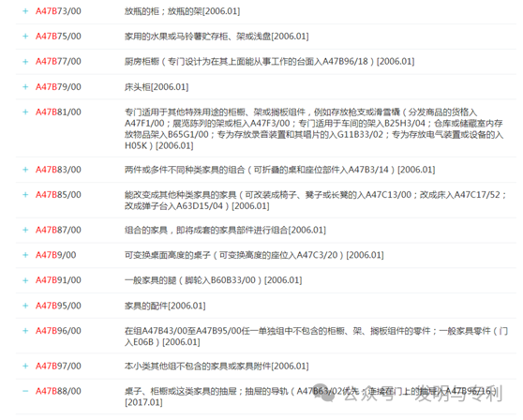
Task: Open classification code A47B9/00
Action: [56, 255]
